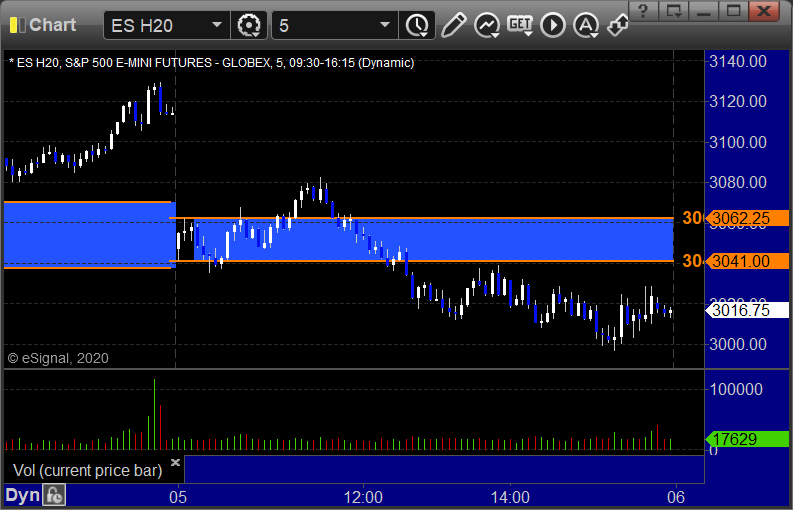Click the white 3016.75 last price marker
The image size is (793, 510).
pyautogui.click(x=747, y=310)
